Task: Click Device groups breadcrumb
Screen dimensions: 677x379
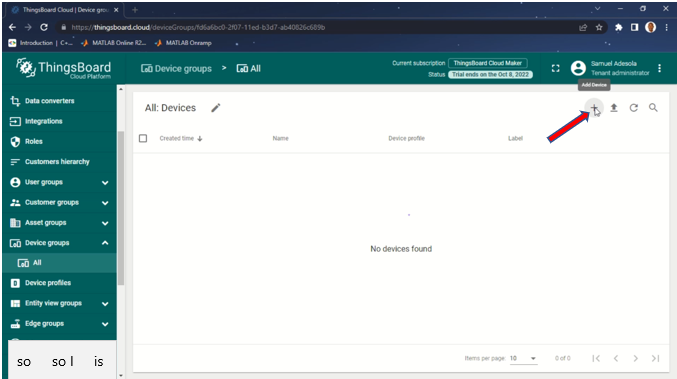Action: pos(177,69)
